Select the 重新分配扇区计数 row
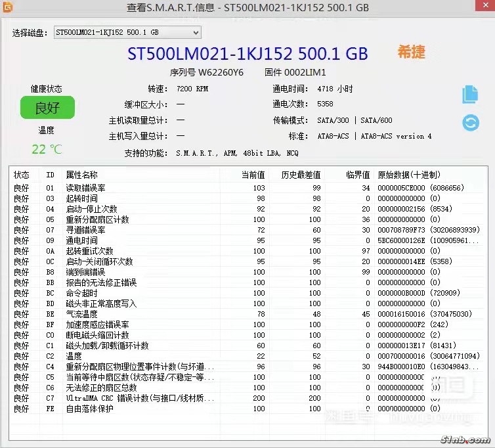 (x=247, y=219)
